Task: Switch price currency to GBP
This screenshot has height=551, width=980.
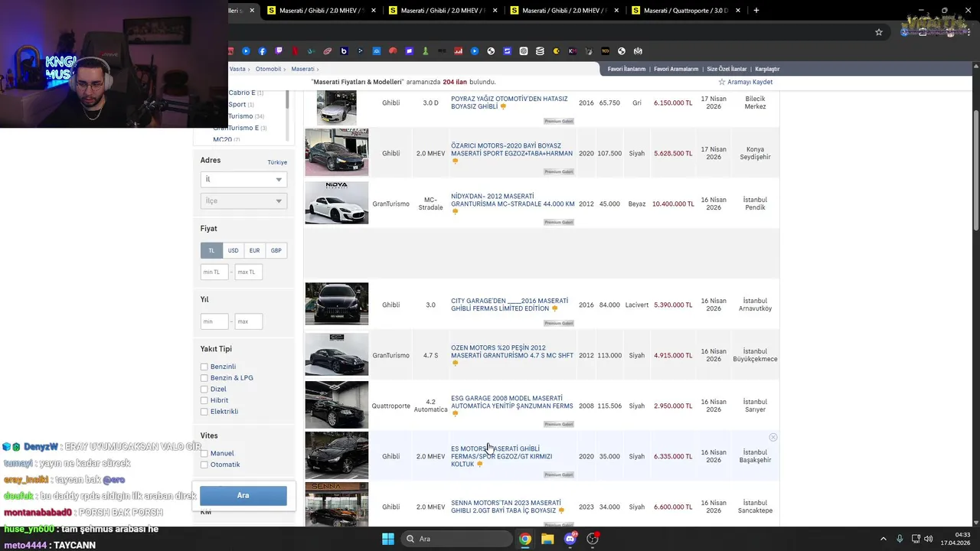Action: (x=276, y=250)
